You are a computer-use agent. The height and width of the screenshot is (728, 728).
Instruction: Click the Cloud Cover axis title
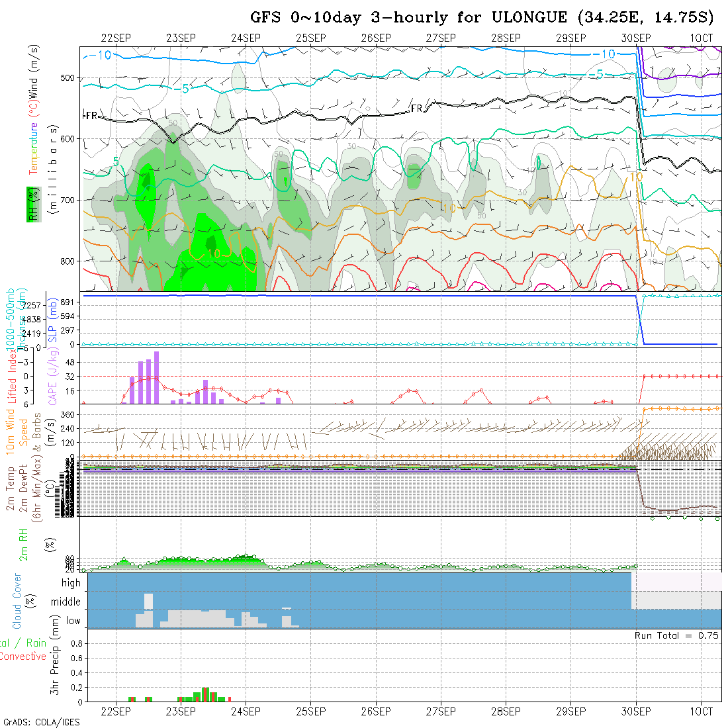pyautogui.click(x=17, y=601)
